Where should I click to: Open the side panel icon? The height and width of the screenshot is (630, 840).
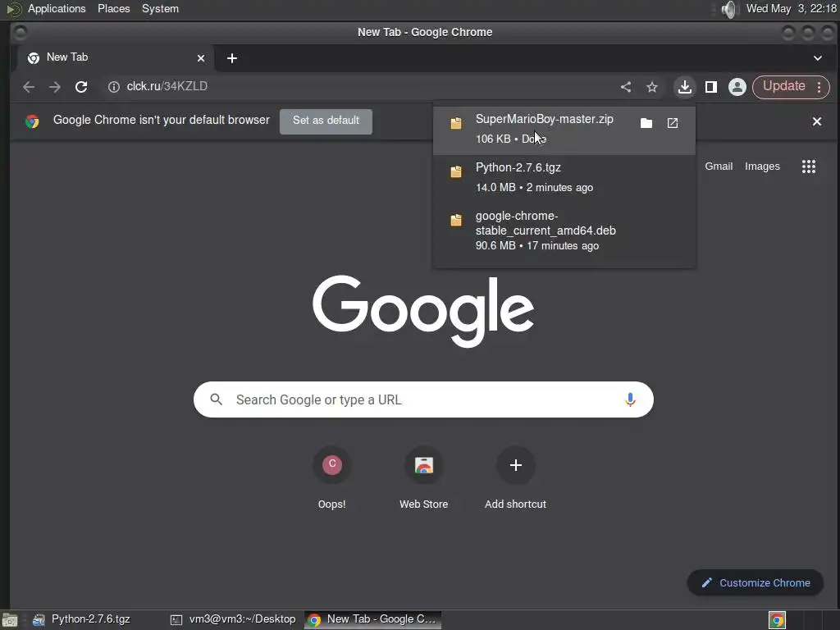point(711,87)
